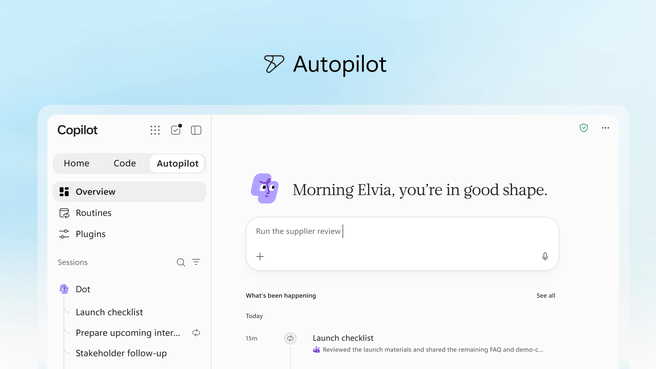This screenshot has height=369, width=656.
Task: Click the timeline sync icon for Launch checklist
Action: [290, 338]
